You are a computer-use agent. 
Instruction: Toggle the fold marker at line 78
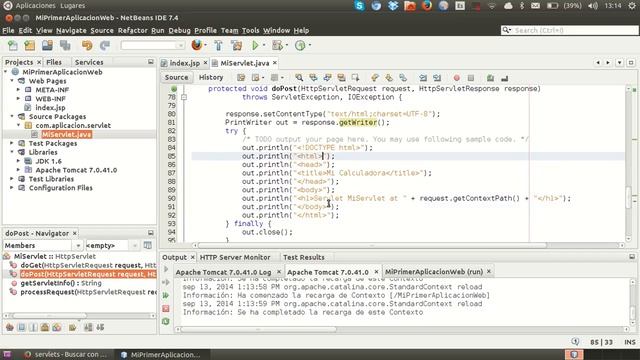point(184,97)
